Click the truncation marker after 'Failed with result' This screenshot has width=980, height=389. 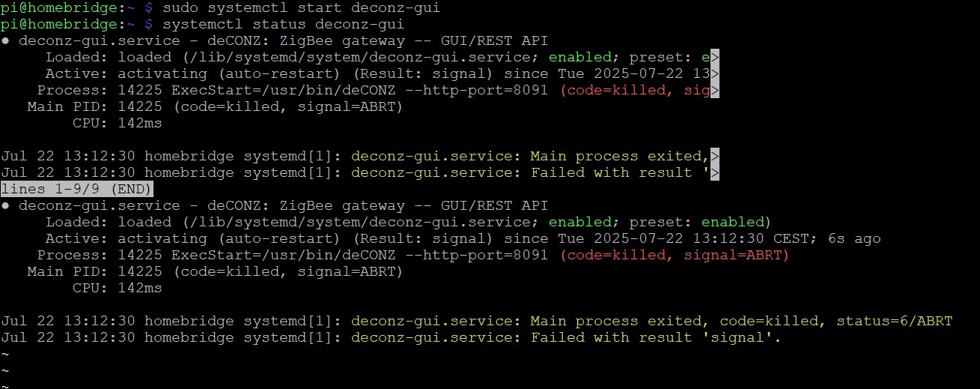[715, 173]
